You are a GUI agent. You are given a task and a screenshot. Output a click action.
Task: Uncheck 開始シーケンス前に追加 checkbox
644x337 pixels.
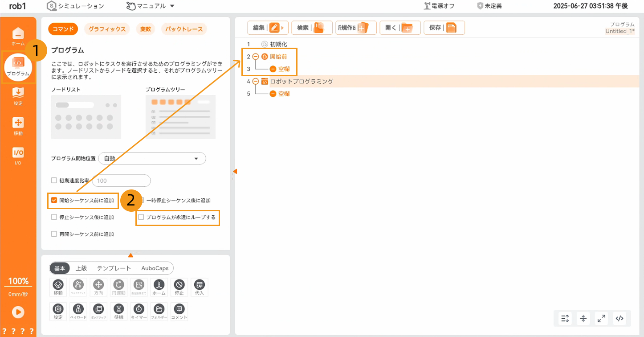(x=54, y=201)
